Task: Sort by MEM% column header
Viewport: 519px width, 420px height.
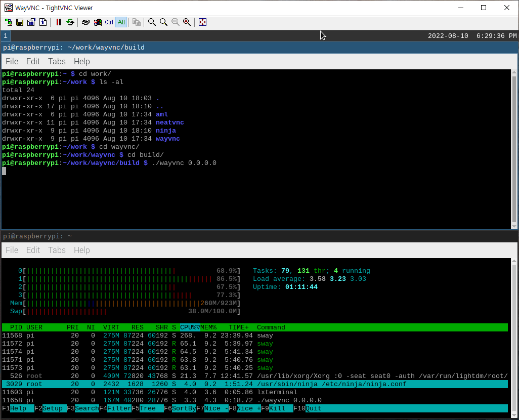Action: [208, 327]
